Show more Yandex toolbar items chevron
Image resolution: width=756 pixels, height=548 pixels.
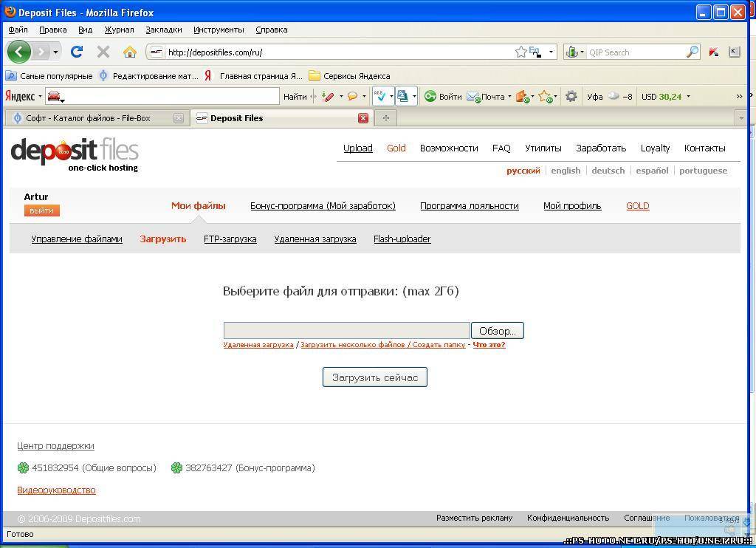(739, 97)
